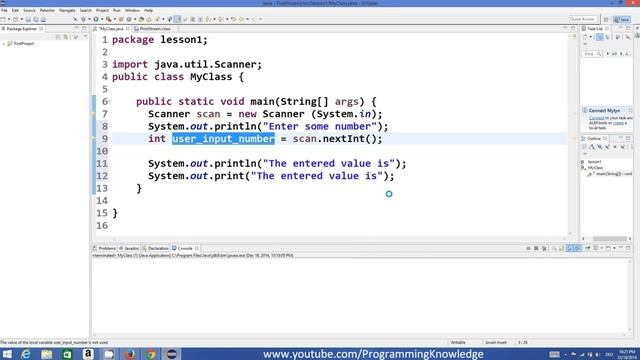640x360 pixels.
Task: Start the Debug launch icon
Action: click(83, 19)
